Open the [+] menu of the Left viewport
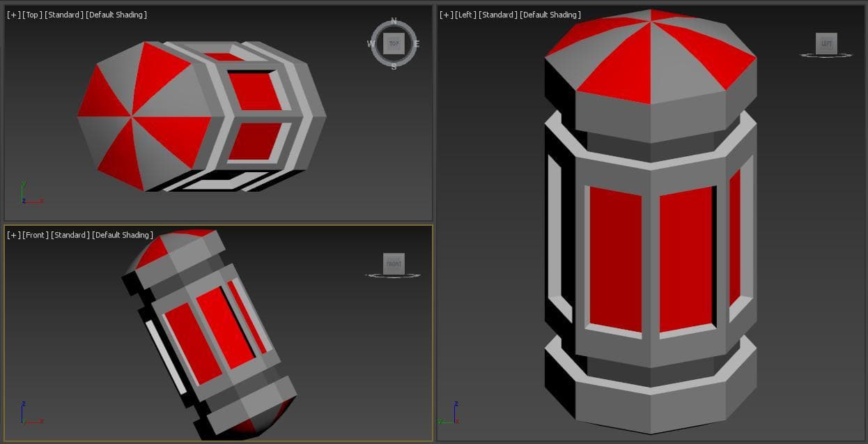 tap(447, 15)
